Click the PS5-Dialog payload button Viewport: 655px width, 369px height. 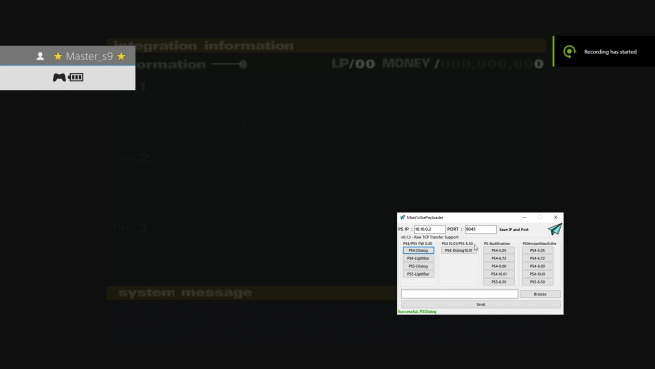418,266
